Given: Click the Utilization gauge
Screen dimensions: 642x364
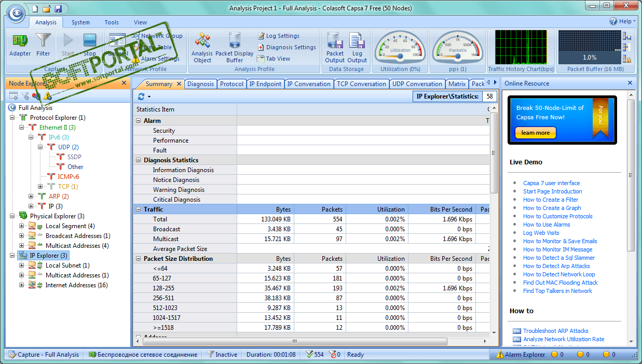Looking at the screenshot, I should pyautogui.click(x=400, y=47).
